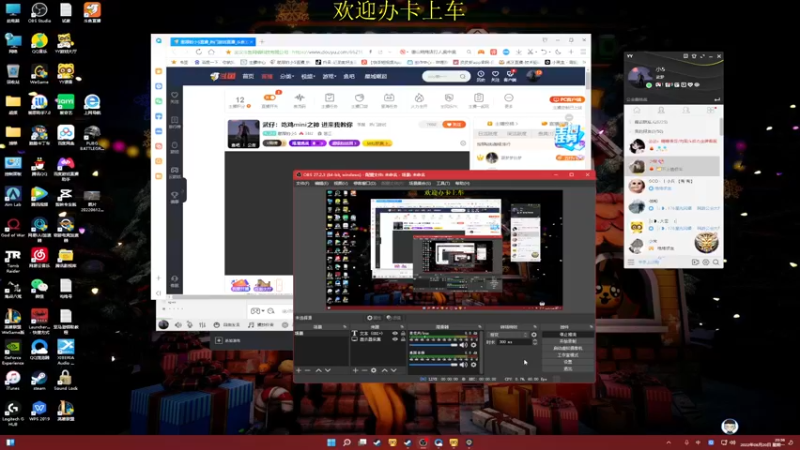Click OBS 启动虚拟摄像机 button

tap(568, 348)
